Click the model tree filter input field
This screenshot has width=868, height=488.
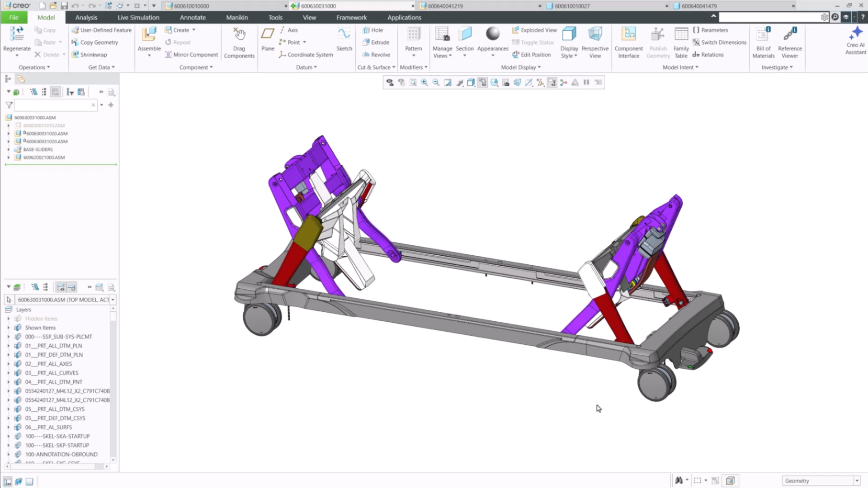(x=55, y=105)
